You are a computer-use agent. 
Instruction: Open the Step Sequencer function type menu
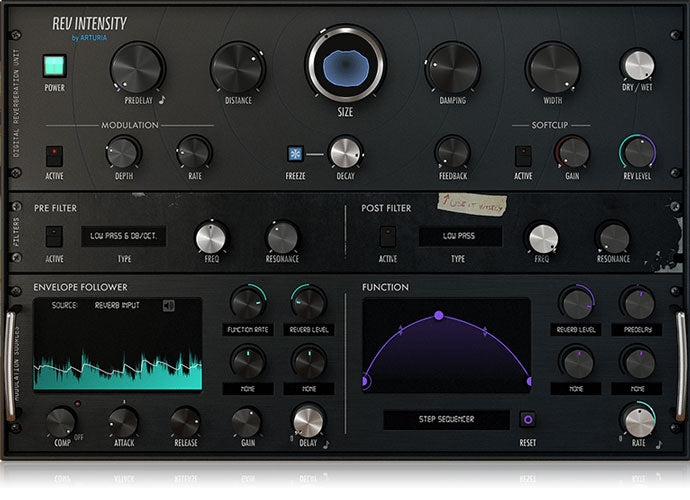click(x=446, y=419)
